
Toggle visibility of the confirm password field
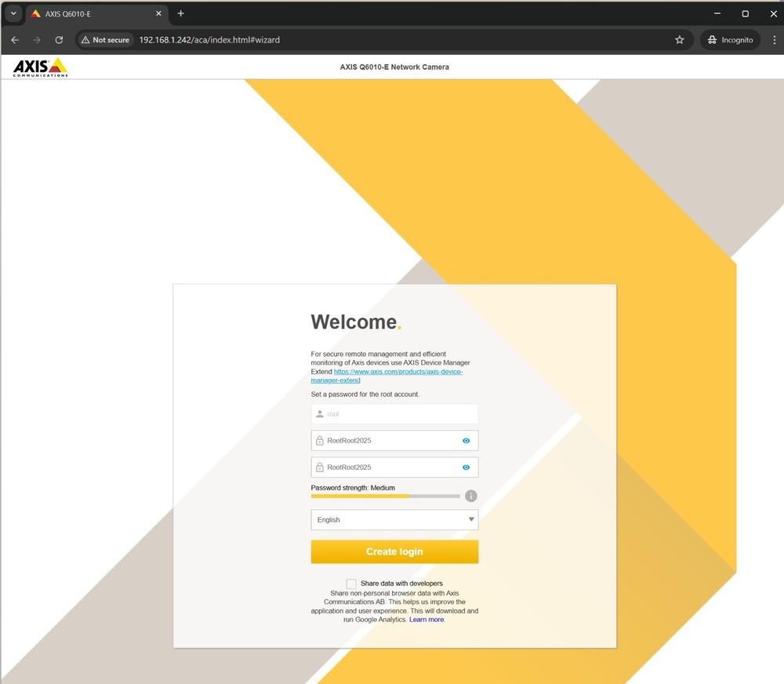[466, 468]
